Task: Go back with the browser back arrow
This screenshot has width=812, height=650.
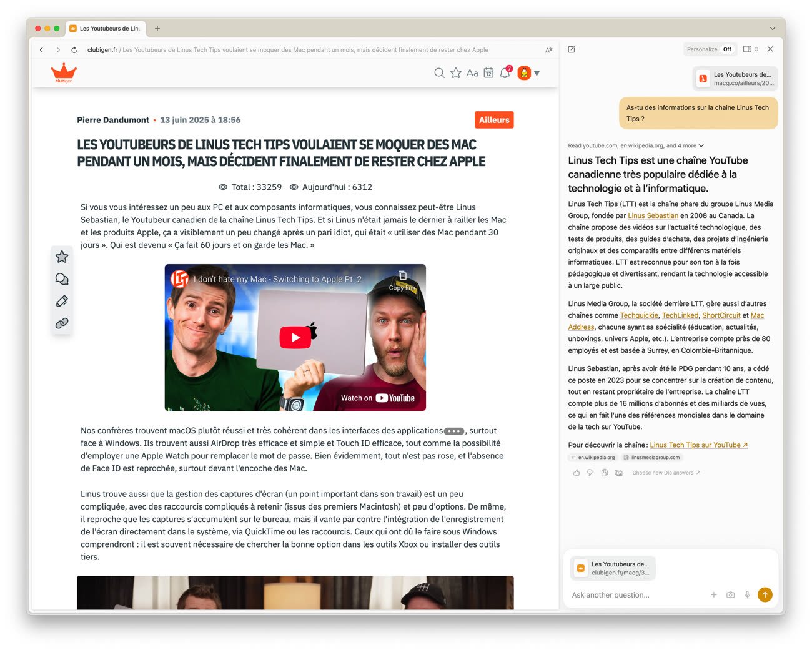Action: pos(42,50)
